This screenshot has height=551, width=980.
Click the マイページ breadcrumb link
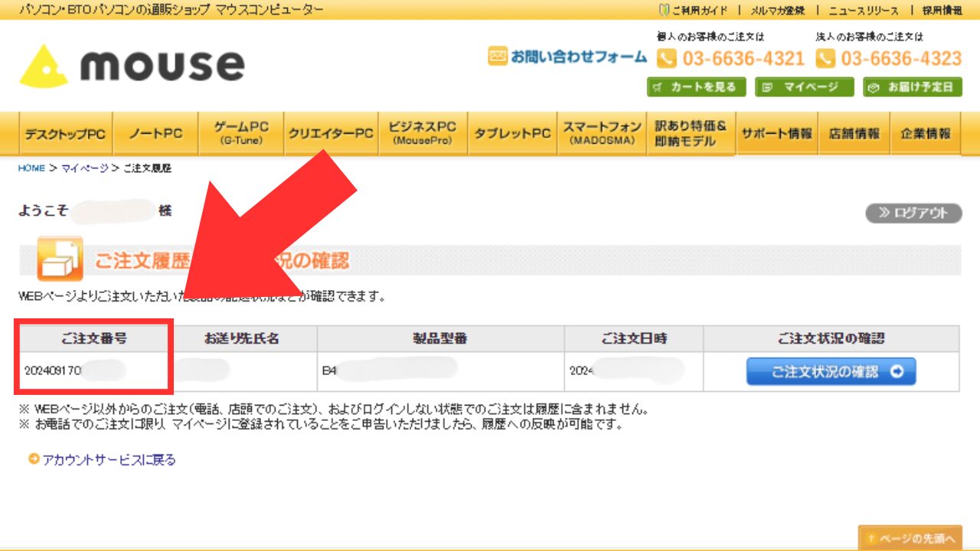click(x=84, y=168)
